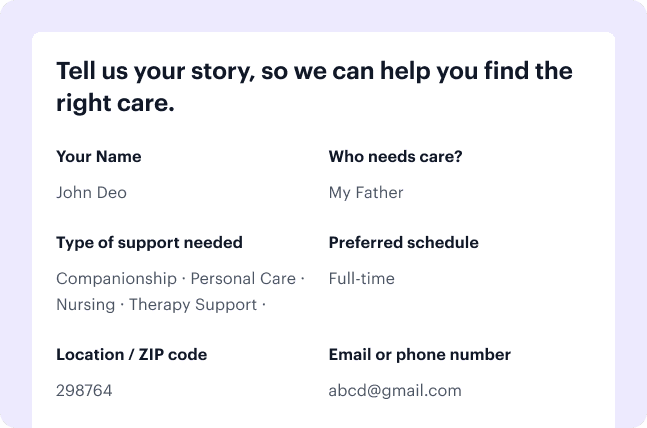Edit the ZIP code value 298764
This screenshot has height=428, width=647.
(x=84, y=391)
